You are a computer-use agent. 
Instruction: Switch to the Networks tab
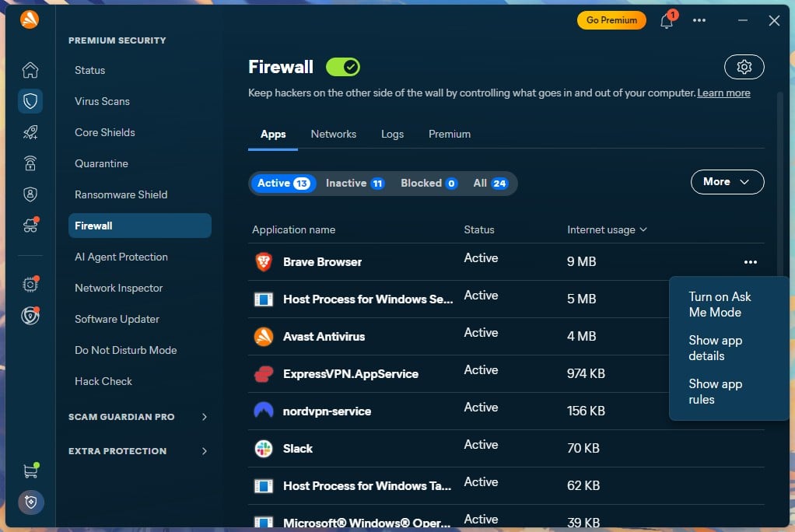click(x=333, y=135)
